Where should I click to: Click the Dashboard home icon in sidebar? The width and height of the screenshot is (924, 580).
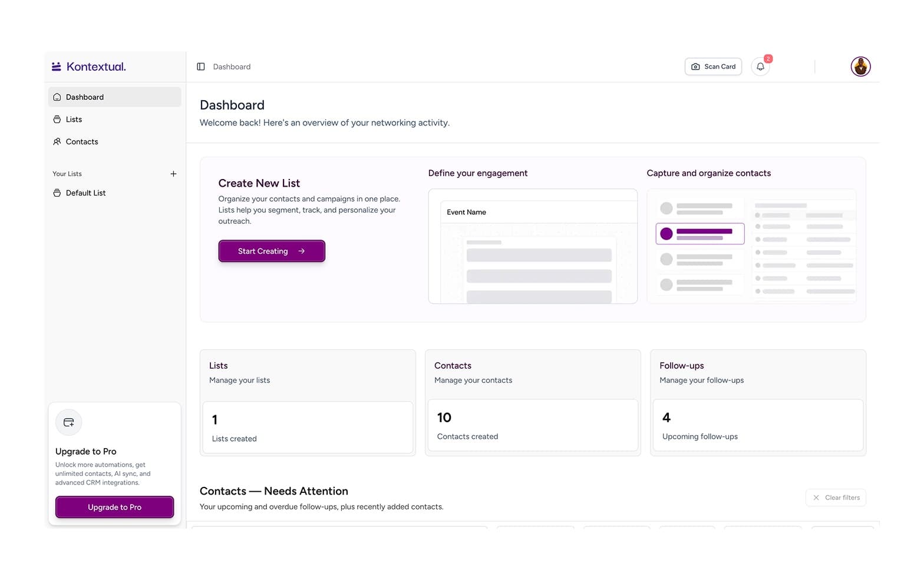(57, 97)
